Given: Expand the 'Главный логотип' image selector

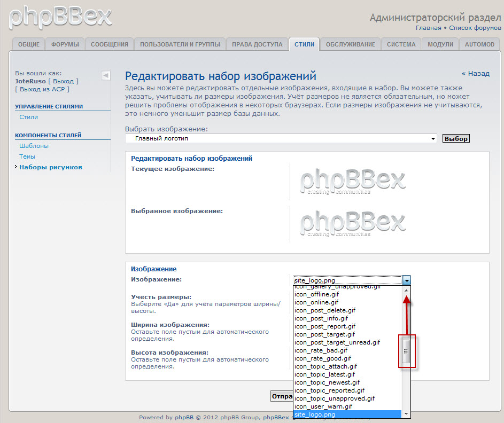Looking at the screenshot, I should [281, 139].
